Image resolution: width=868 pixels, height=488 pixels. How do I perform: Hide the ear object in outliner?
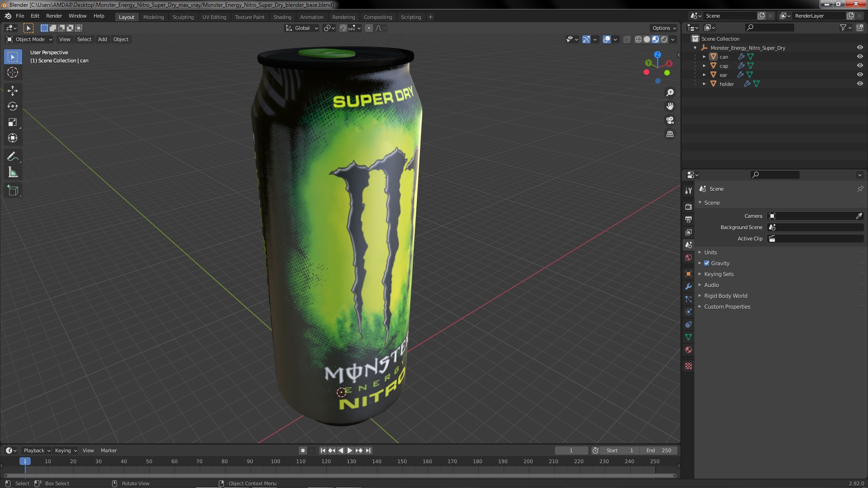860,75
